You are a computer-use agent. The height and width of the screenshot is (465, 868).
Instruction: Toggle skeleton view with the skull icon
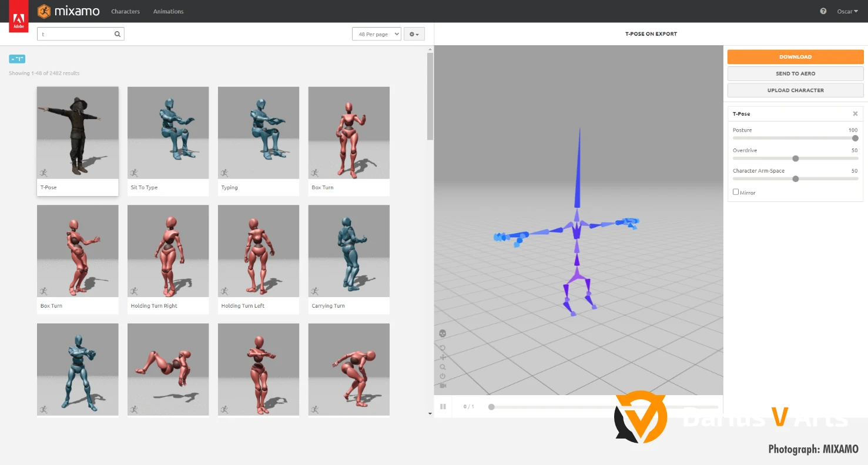443,333
